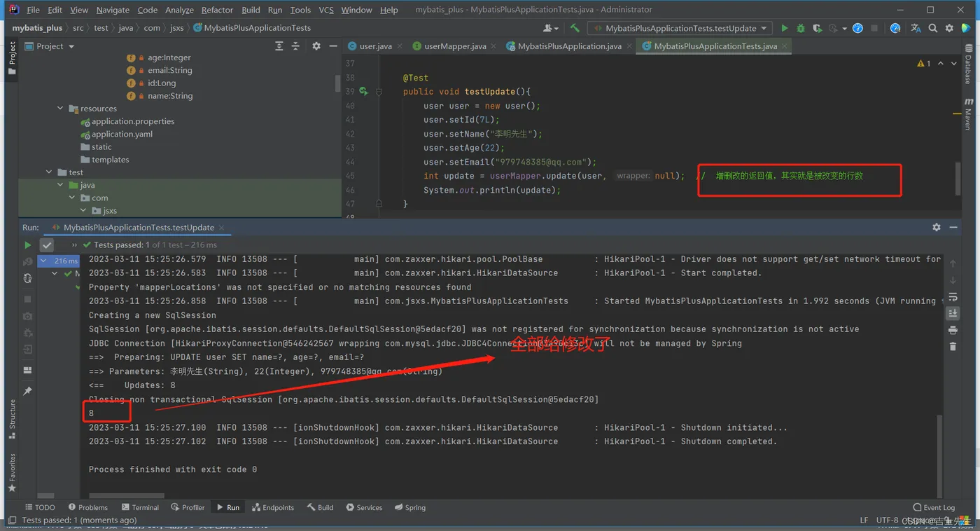Open the Navigate menu
The width and height of the screenshot is (980, 531).
pyautogui.click(x=113, y=10)
